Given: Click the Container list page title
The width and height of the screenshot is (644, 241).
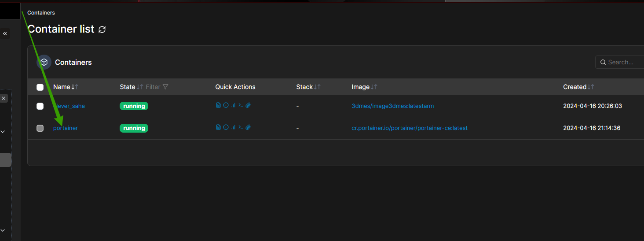Looking at the screenshot, I should (x=61, y=29).
